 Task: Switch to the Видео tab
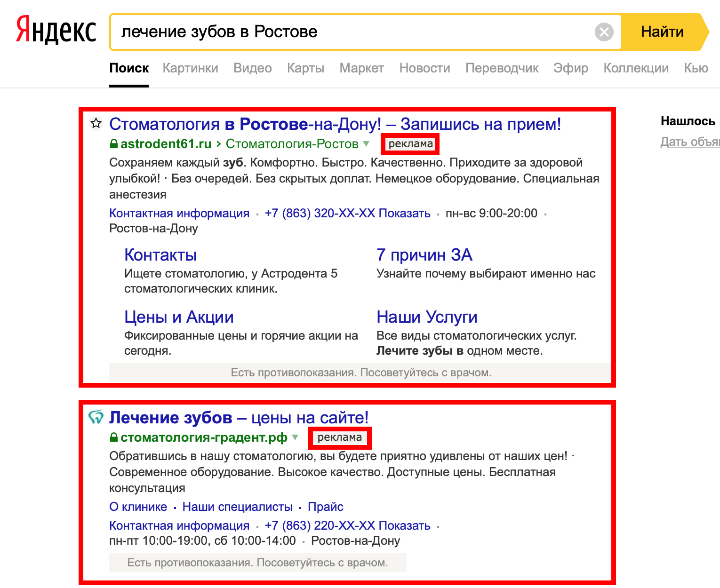[x=253, y=68]
